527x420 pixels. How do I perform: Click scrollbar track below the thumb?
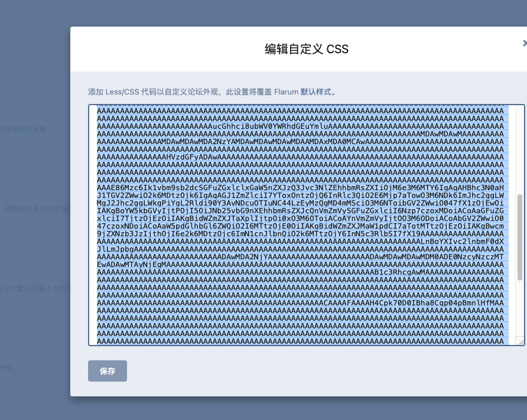(x=520, y=308)
